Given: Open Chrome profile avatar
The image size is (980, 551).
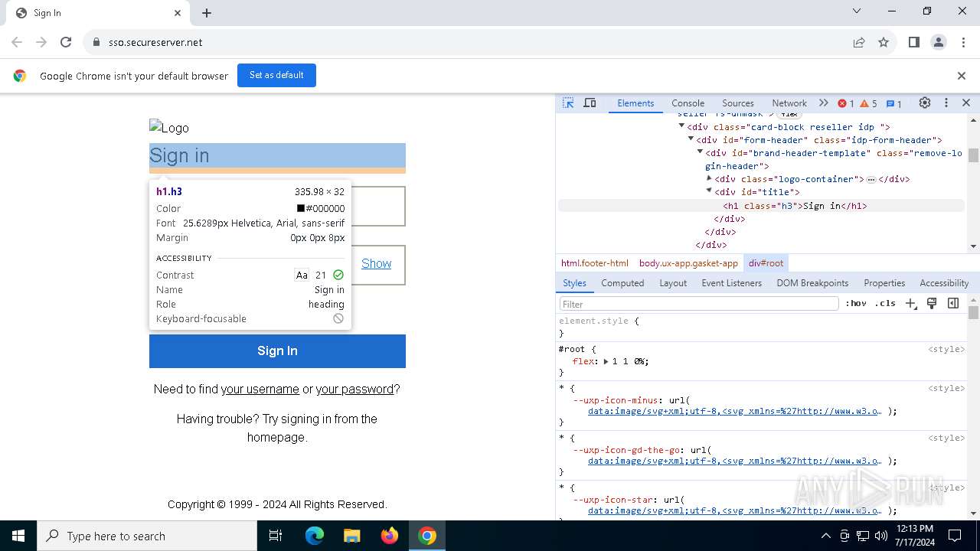Looking at the screenshot, I should click(939, 42).
